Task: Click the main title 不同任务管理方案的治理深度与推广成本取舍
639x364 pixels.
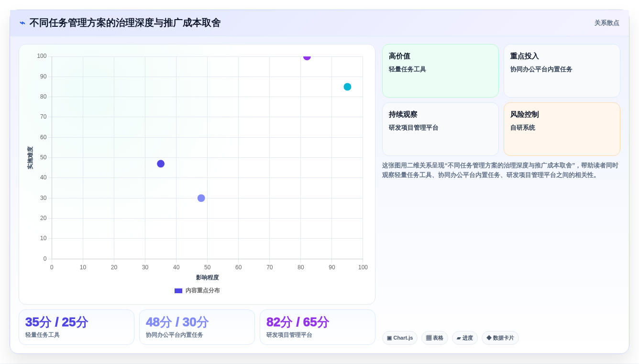Action: tap(125, 23)
